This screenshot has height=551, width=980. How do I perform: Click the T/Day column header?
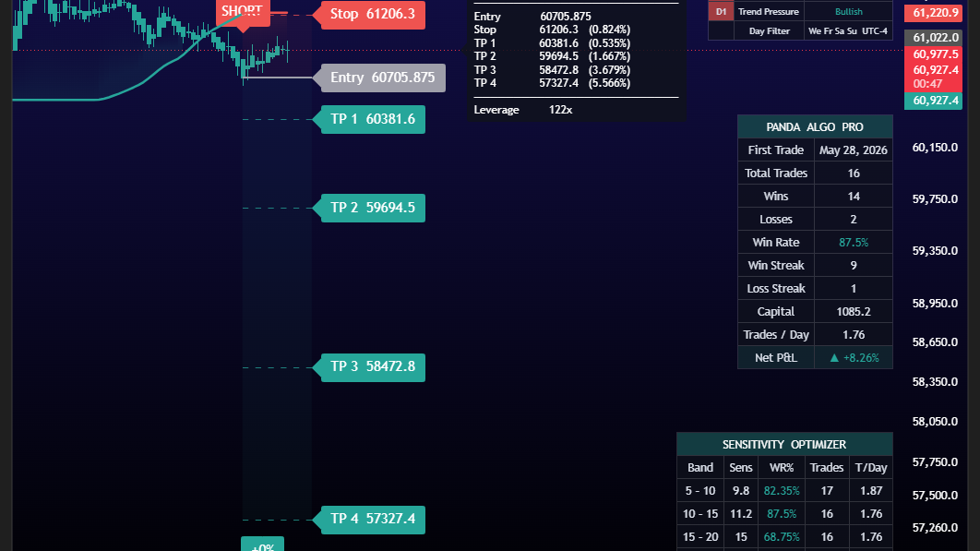point(870,468)
